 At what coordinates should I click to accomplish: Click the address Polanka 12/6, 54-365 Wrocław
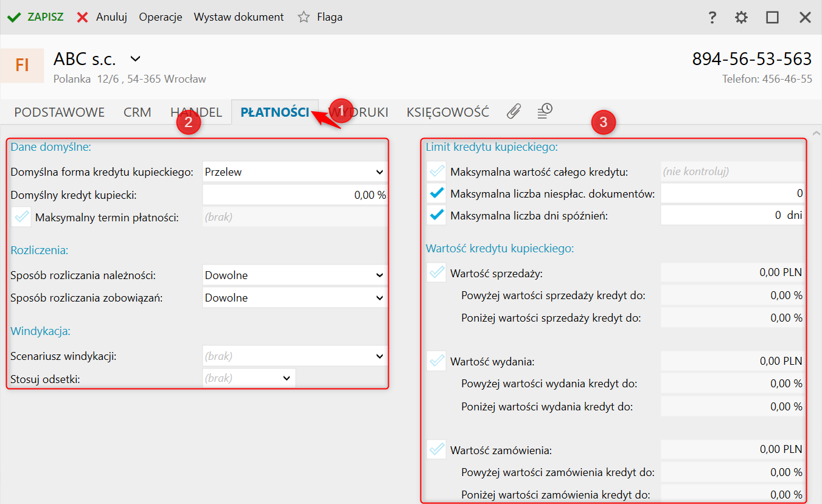[130, 79]
